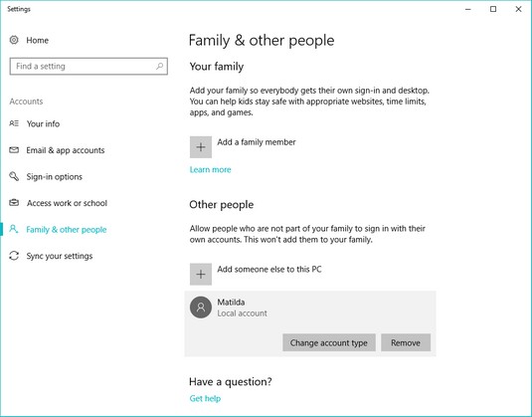This screenshot has height=417, width=532.
Task: Click the Sign-in options key icon
Action: click(14, 176)
